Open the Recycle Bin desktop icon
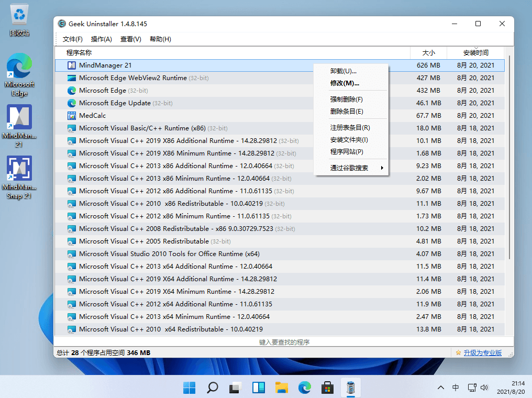 click(19, 20)
